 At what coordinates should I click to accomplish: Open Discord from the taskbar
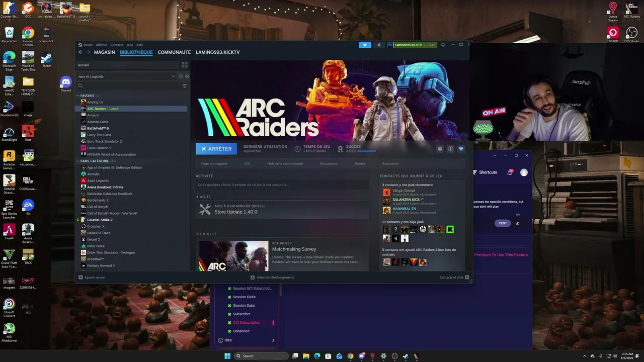coord(361,356)
